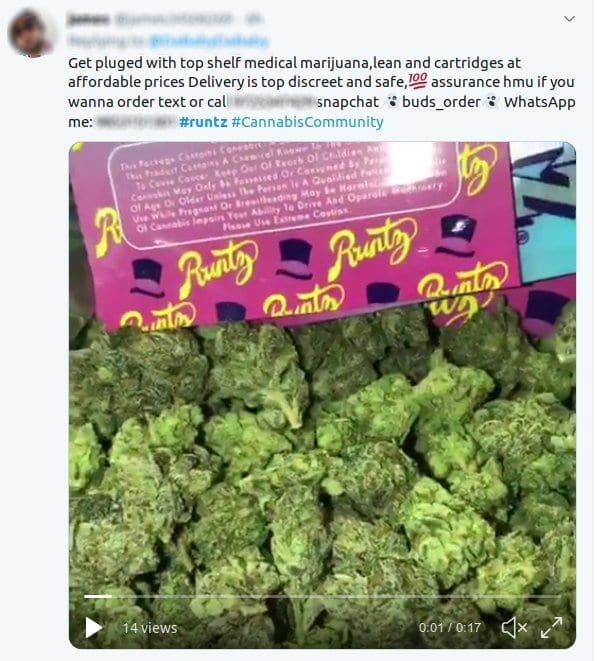Click the video frame showing Runtz packaging
Image resolution: width=597 pixels, height=661 pixels.
click(295, 236)
